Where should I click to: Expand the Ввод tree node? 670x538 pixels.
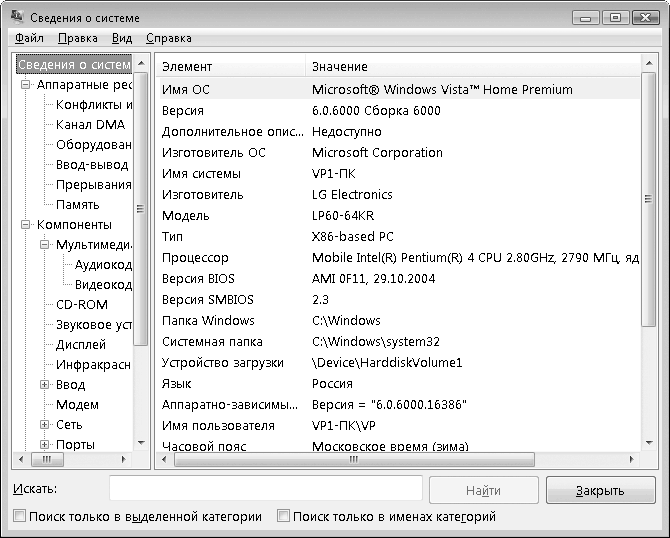coord(45,385)
